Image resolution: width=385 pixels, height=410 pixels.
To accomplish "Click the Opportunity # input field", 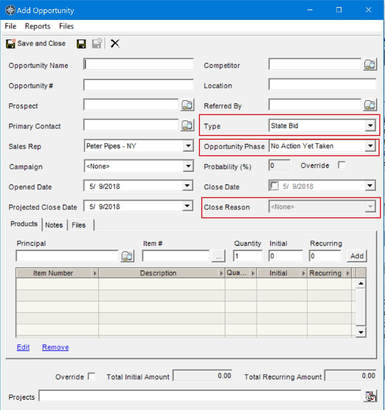I will pos(139,85).
